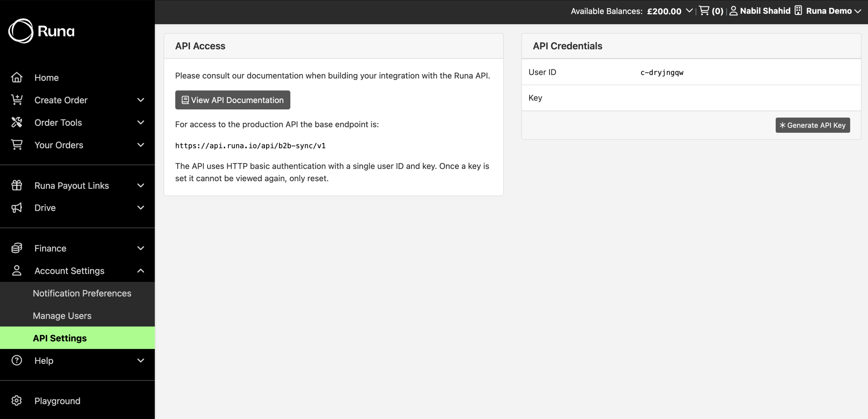Collapse the Account Settings section

click(141, 270)
